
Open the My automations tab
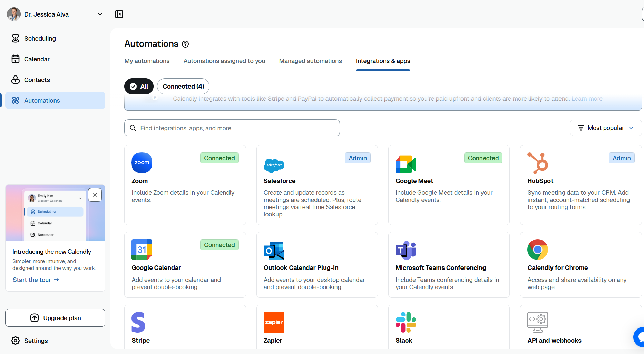tap(147, 61)
